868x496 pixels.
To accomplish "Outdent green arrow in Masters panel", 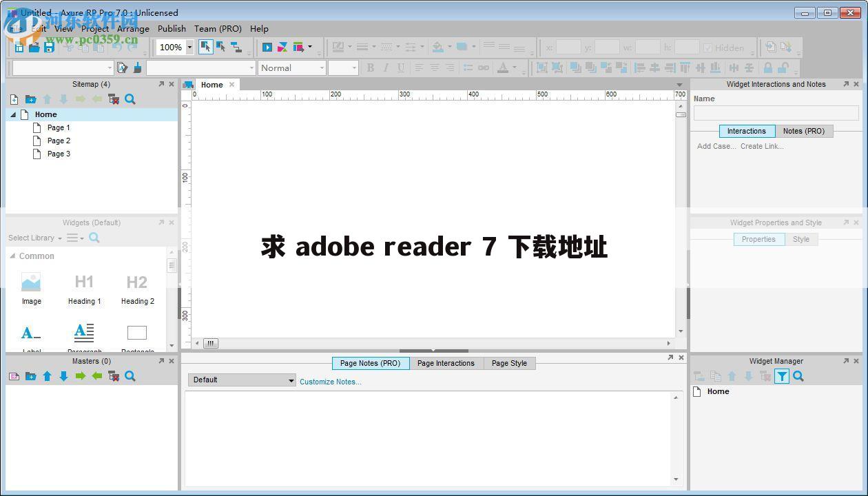I will point(97,376).
